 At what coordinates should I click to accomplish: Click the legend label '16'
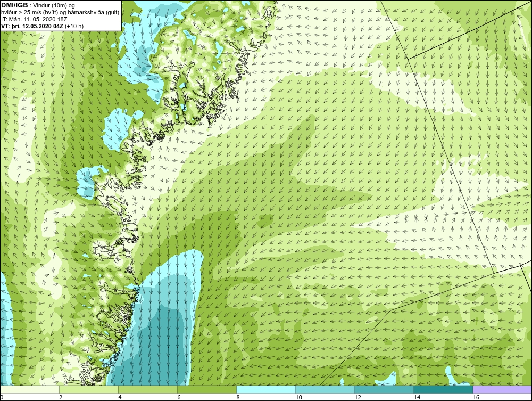pos(476,397)
